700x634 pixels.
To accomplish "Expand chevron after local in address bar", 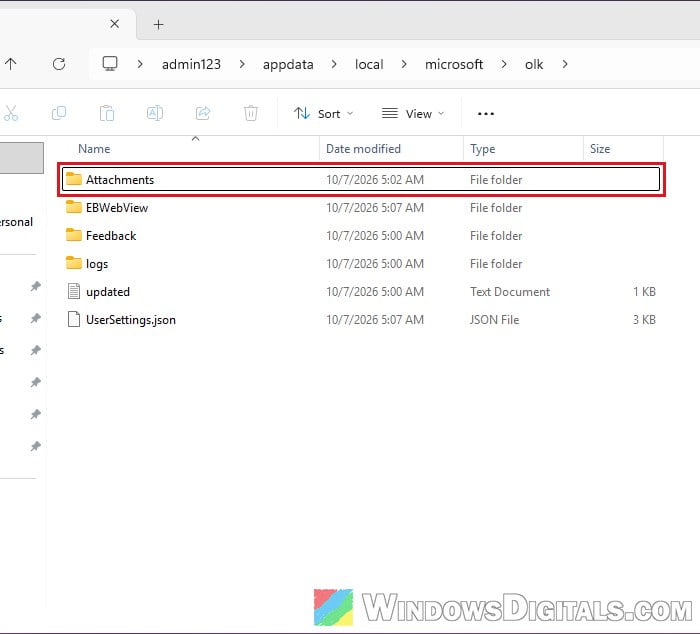I will 404,64.
